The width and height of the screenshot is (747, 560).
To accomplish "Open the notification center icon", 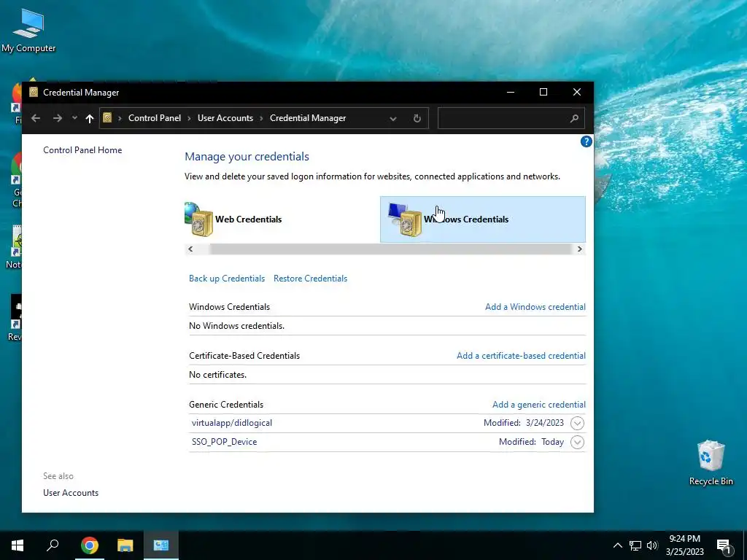I will (x=724, y=546).
